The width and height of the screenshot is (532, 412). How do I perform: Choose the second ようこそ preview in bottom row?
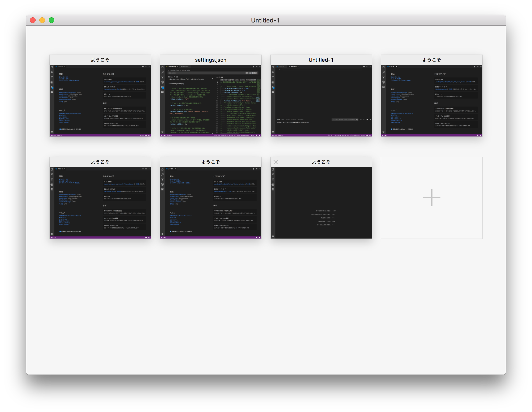click(x=211, y=202)
